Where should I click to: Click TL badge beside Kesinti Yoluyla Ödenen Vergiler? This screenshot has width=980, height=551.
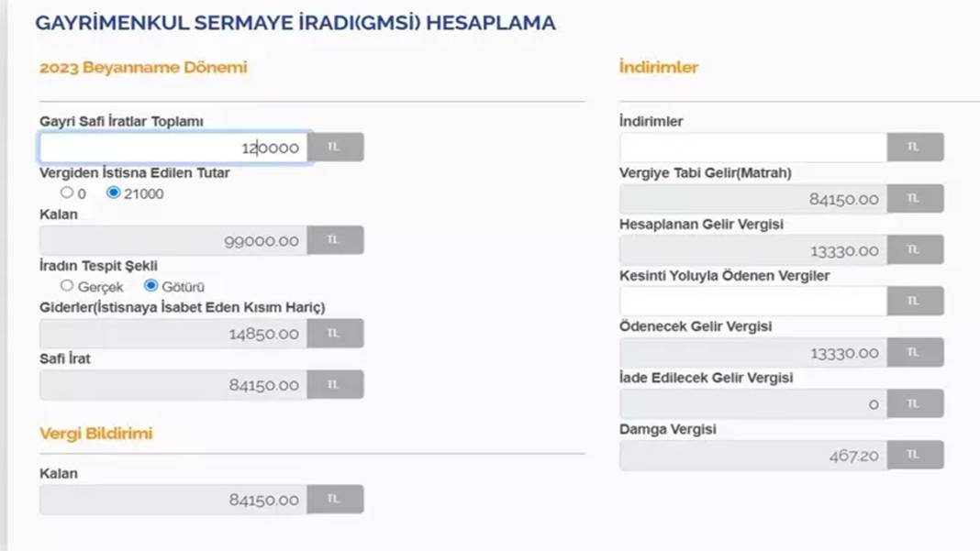(915, 301)
